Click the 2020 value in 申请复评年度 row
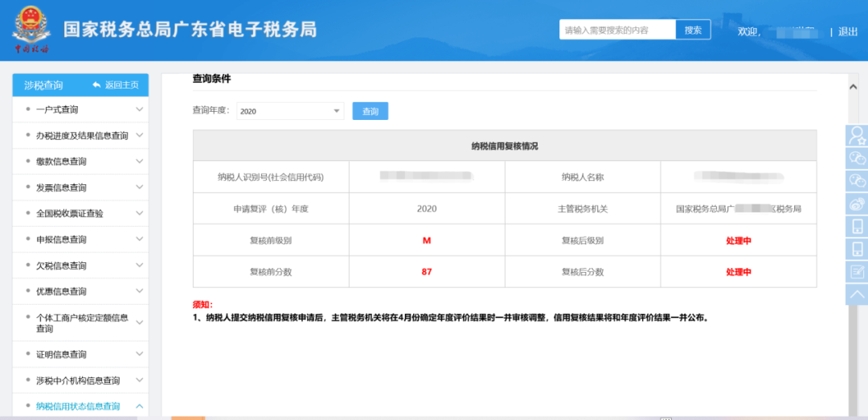 tap(427, 209)
